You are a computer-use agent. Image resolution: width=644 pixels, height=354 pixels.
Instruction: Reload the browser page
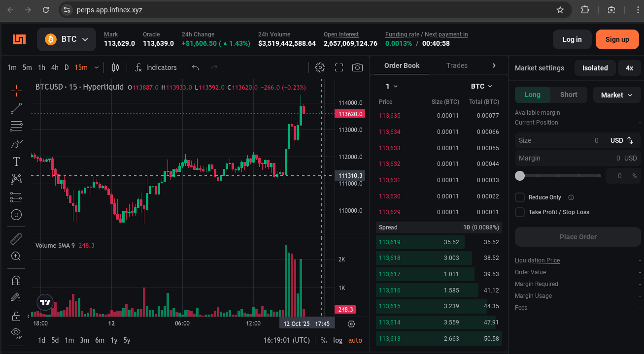point(46,10)
